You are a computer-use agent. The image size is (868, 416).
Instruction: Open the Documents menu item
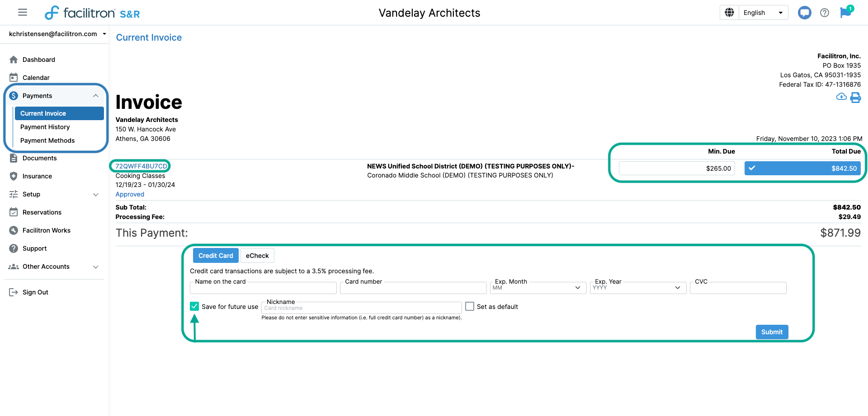40,158
